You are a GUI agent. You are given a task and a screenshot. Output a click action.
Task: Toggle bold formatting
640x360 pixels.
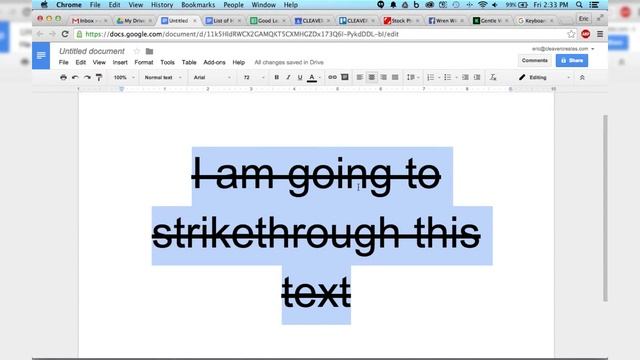[276, 77]
